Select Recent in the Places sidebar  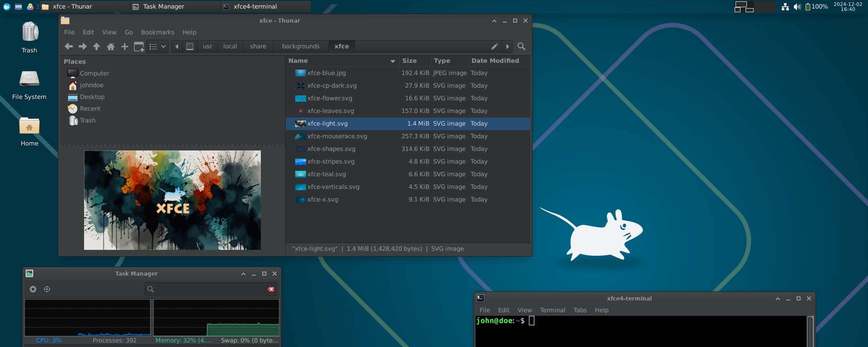[x=90, y=109]
